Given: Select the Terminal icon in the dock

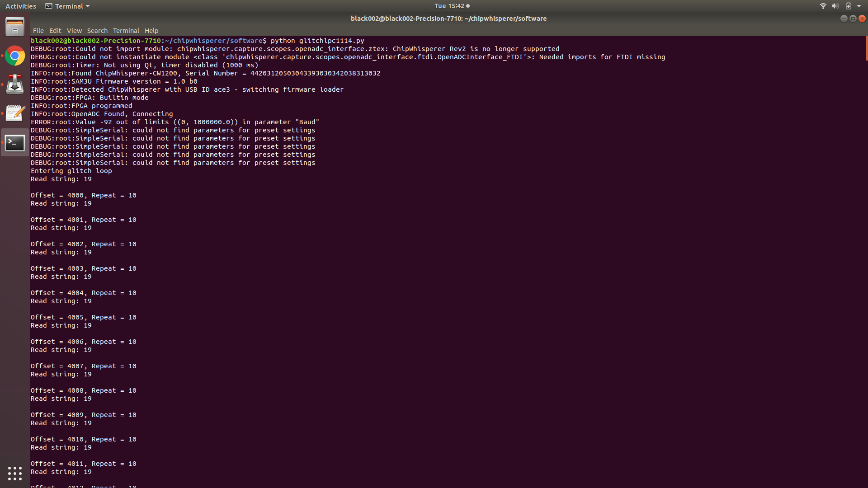Looking at the screenshot, I should coord(15,143).
